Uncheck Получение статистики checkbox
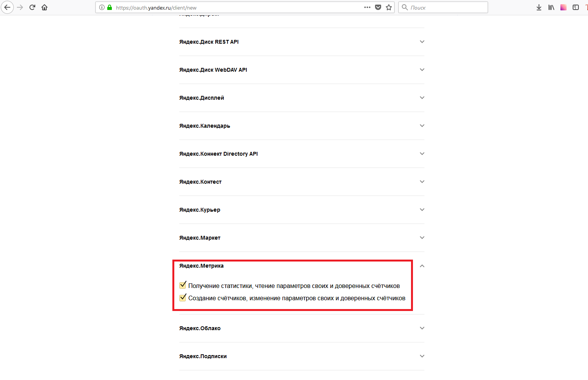 pos(183,285)
